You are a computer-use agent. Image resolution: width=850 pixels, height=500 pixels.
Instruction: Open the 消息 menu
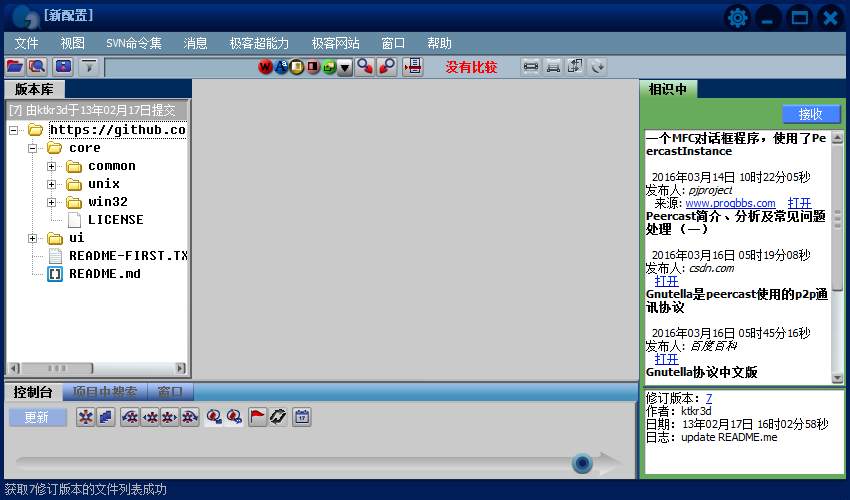pyautogui.click(x=195, y=43)
